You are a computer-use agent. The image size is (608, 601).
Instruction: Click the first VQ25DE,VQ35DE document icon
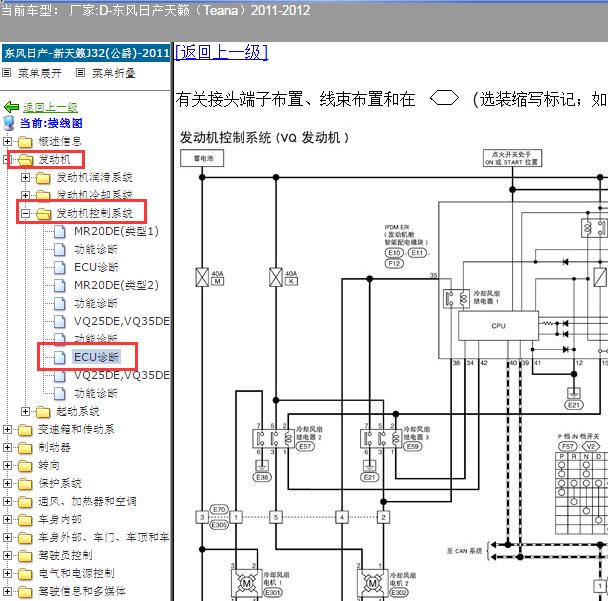(59, 321)
